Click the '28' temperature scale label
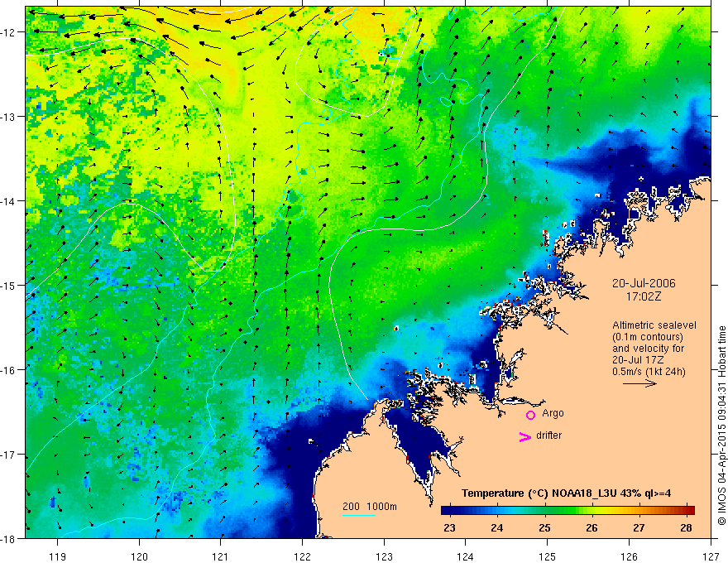Screen dimensions: 728x563 coord(686,527)
